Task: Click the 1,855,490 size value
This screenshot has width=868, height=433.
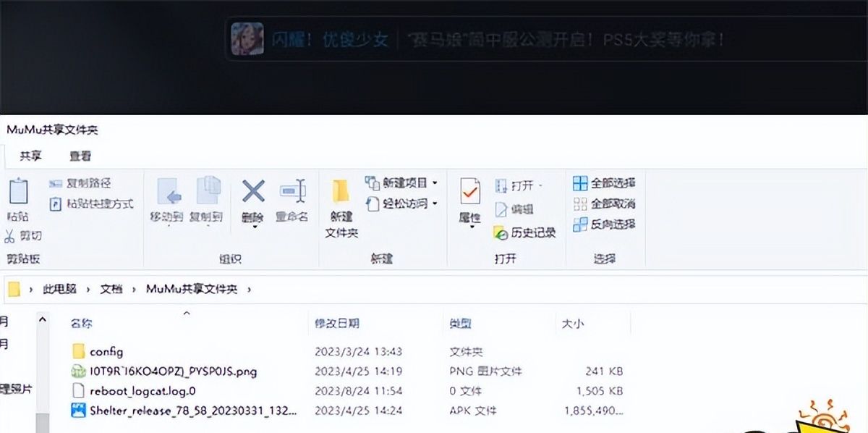Action: [593, 411]
